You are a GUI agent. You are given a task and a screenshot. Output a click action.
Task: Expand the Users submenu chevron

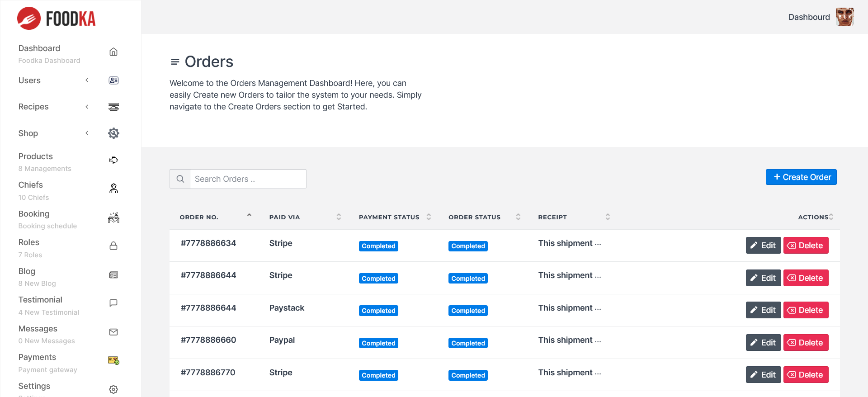pos(87,80)
